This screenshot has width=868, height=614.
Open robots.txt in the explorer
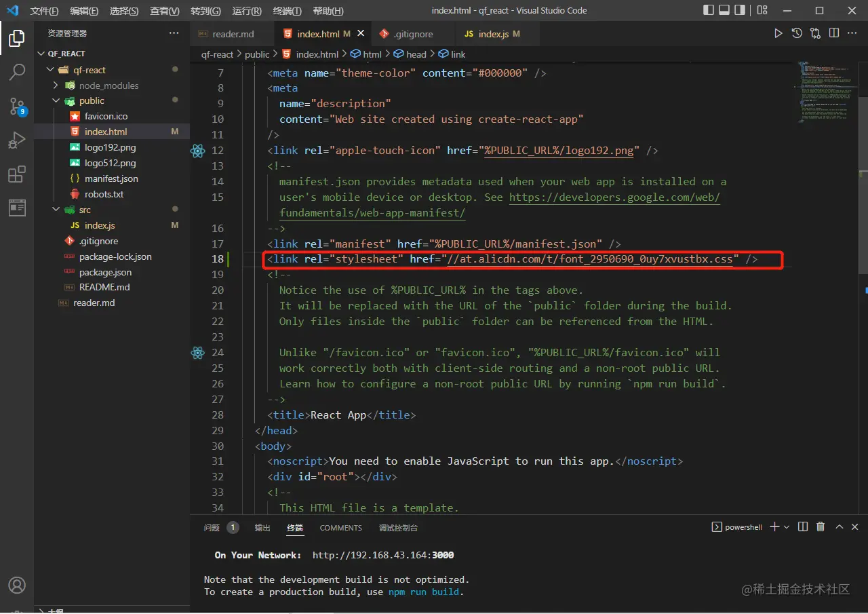tap(104, 194)
